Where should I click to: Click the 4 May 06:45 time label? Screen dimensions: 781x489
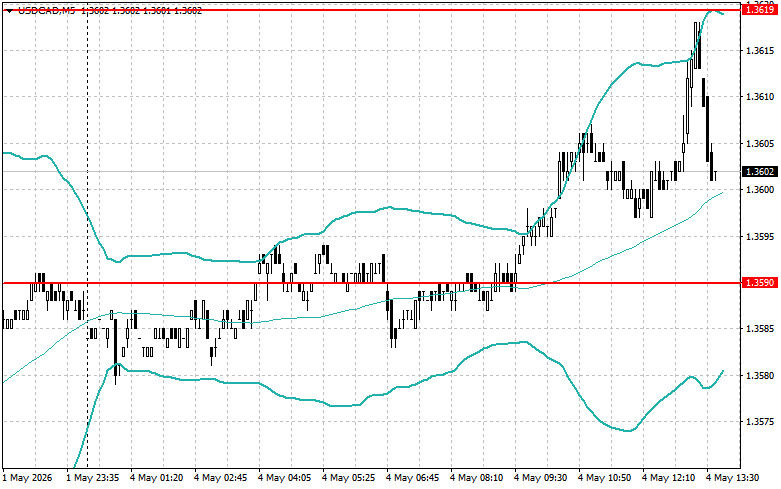click(x=412, y=478)
